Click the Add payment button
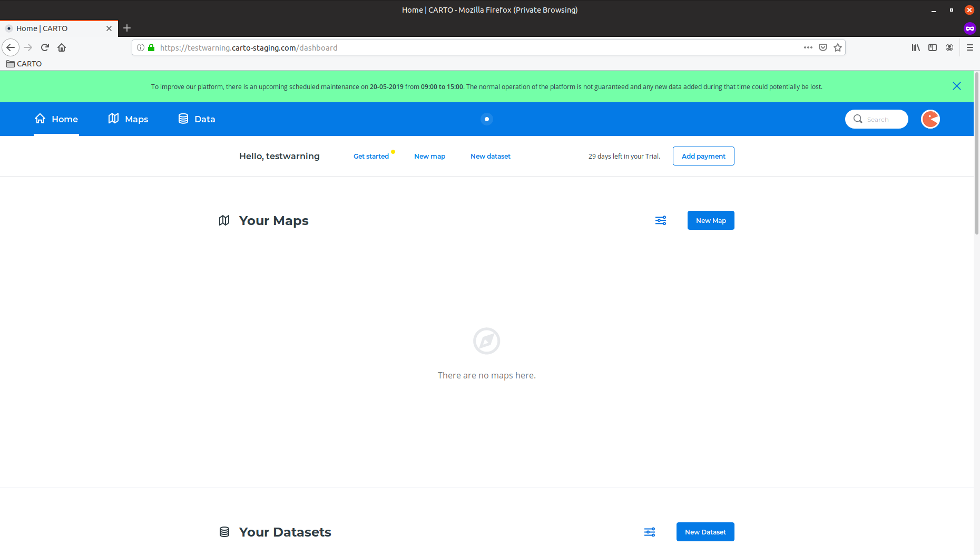Screen dimensions: 980x555 [703, 156]
